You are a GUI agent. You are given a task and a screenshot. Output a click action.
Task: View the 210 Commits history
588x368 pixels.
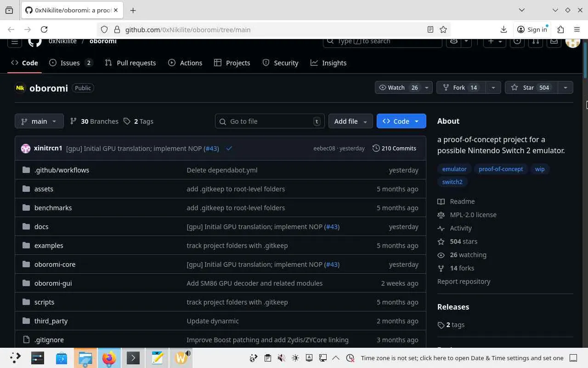point(394,148)
